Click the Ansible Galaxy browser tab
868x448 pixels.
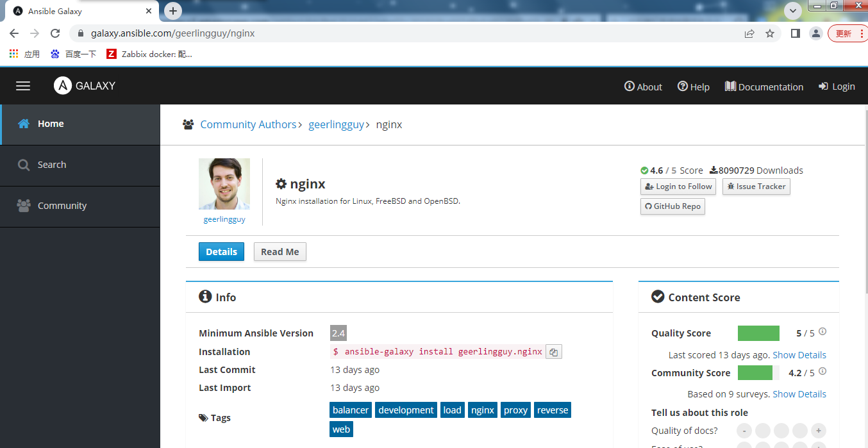pyautogui.click(x=82, y=11)
